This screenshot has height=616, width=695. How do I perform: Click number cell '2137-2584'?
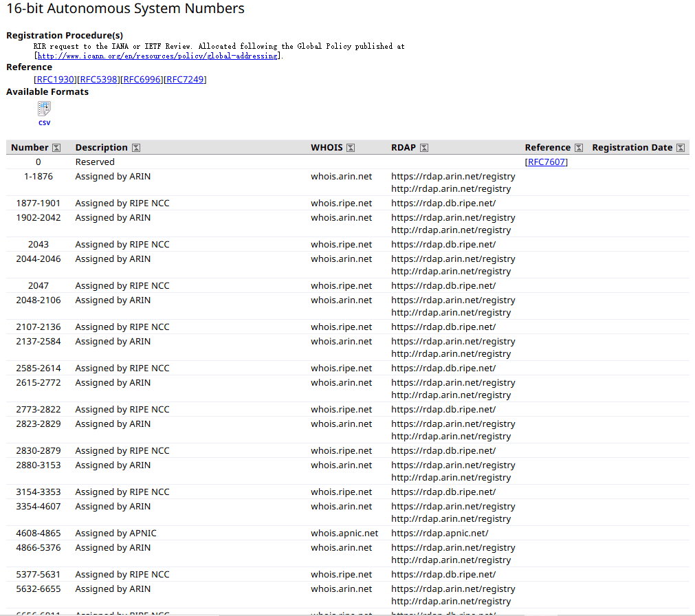[38, 341]
